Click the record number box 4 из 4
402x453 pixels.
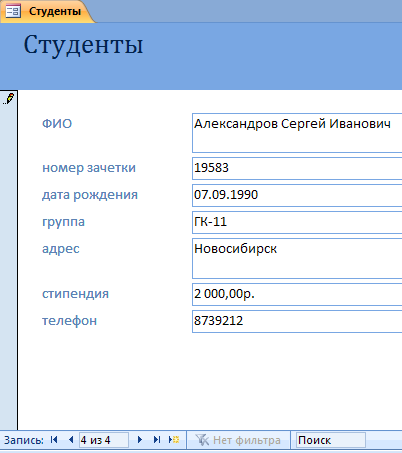click(104, 440)
